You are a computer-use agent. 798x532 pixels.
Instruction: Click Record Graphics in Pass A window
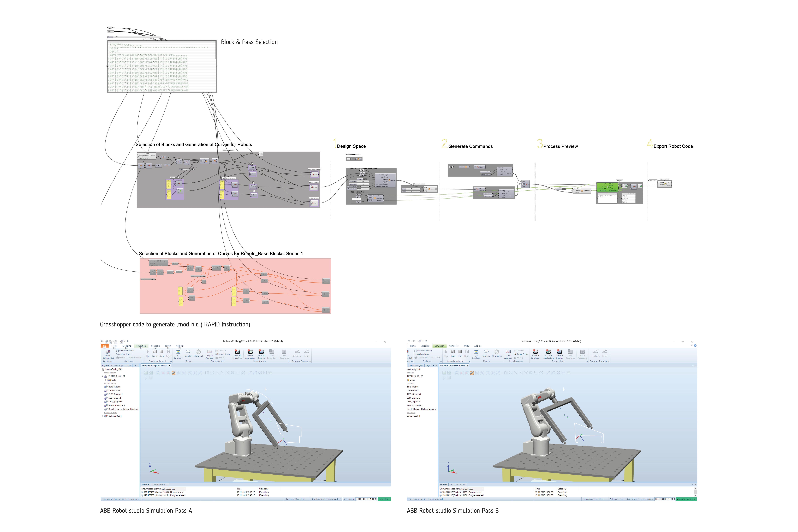pyautogui.click(x=261, y=354)
